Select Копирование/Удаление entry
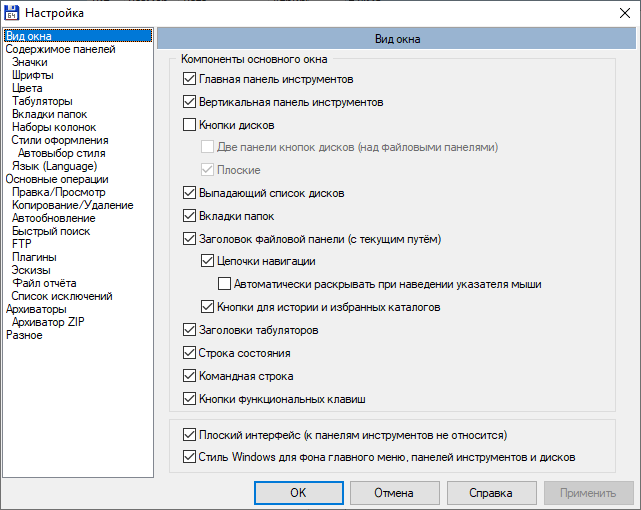Viewport: 641px width, 510px height. tap(72, 205)
